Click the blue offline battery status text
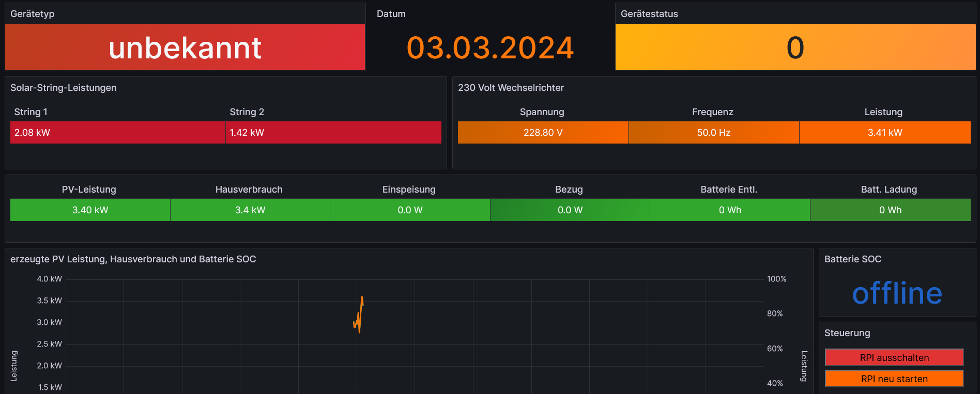Viewport: 980px width, 394px height. coord(897,293)
